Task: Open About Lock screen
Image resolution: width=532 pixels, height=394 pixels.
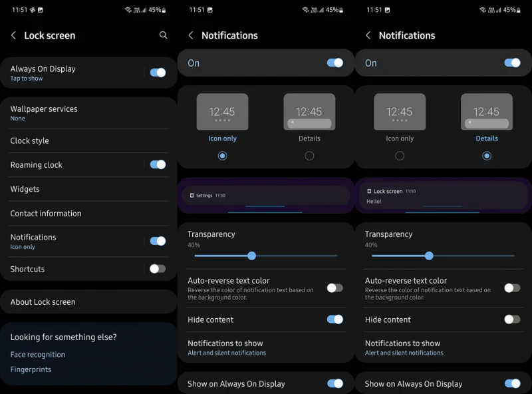Action: point(89,301)
